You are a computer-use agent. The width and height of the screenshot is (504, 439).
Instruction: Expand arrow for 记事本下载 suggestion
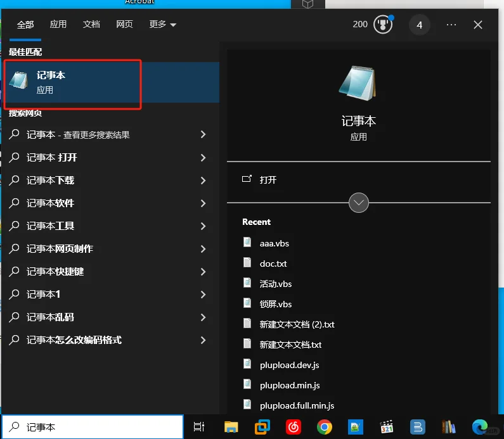pos(203,180)
